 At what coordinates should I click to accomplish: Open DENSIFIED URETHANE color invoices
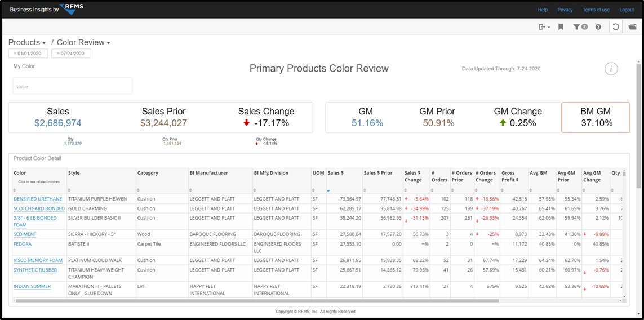click(x=38, y=199)
